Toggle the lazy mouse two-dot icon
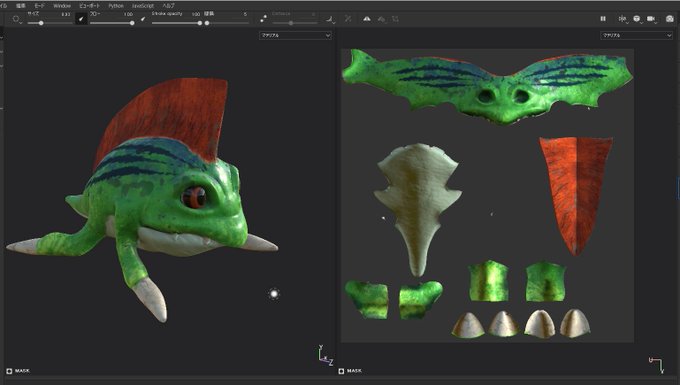The width and height of the screenshot is (680, 385). click(263, 19)
